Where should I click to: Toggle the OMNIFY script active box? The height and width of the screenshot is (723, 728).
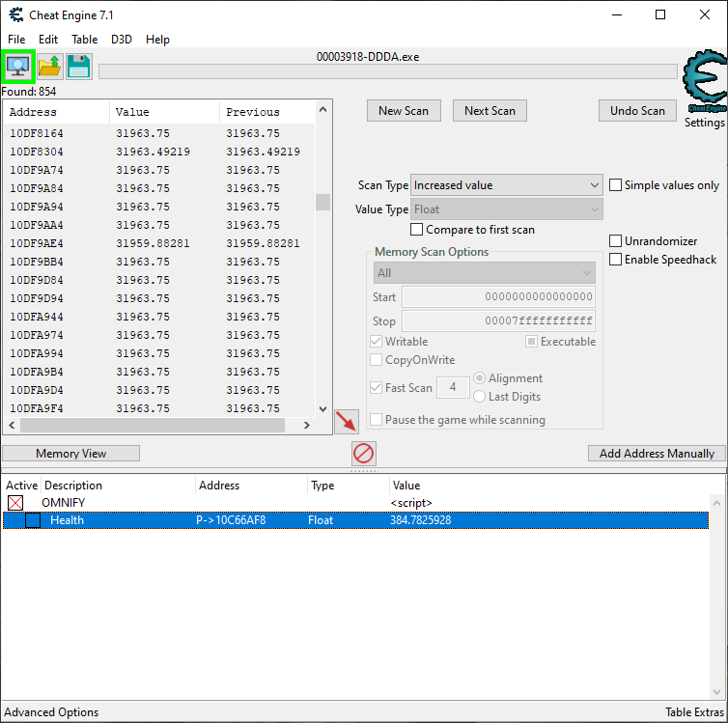[x=14, y=503]
